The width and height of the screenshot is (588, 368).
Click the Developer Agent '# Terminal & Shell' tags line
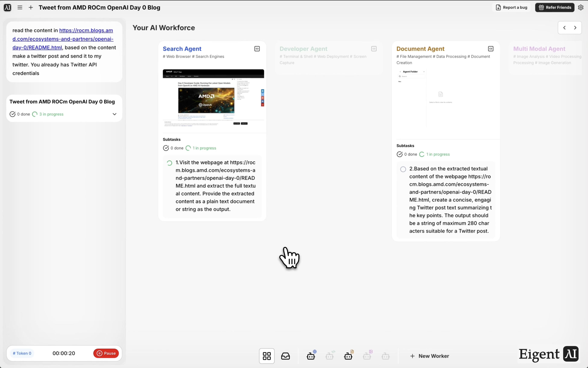click(x=323, y=59)
